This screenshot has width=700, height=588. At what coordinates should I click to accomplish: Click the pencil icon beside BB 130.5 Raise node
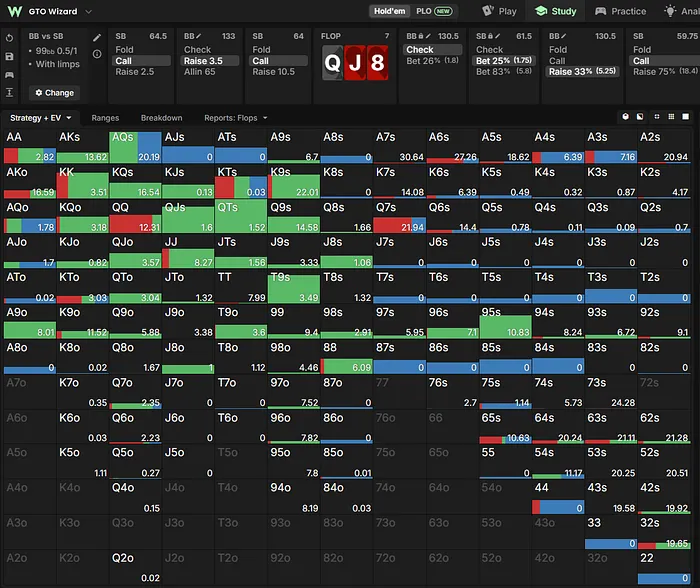pos(563,36)
